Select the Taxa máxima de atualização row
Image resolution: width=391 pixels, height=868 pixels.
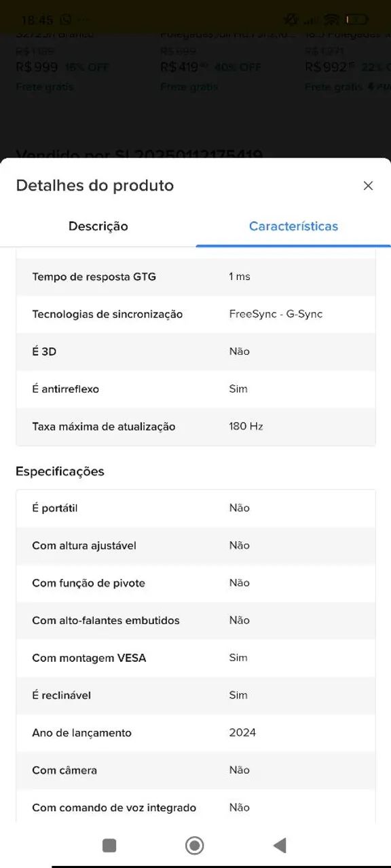pos(195,427)
